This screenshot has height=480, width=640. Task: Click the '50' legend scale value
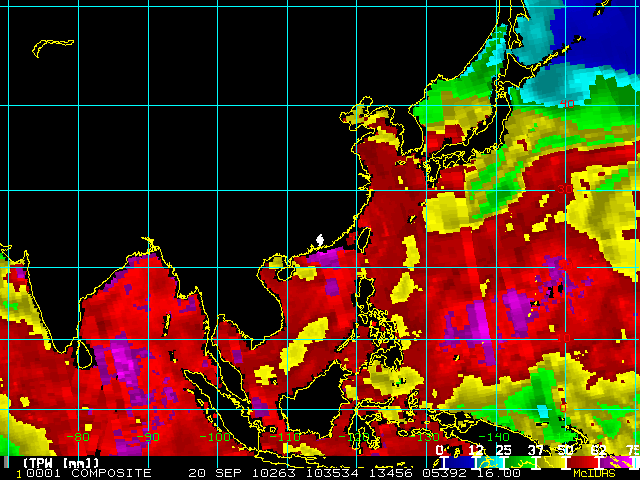565,450
